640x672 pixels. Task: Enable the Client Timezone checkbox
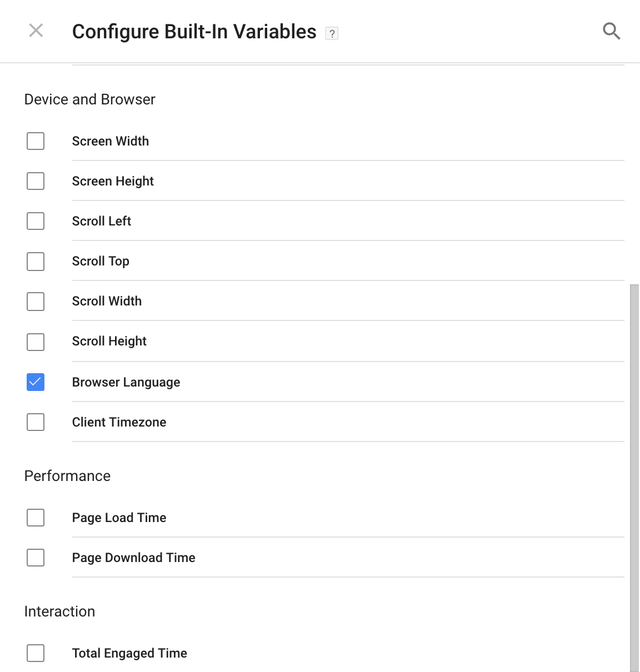[36, 422]
